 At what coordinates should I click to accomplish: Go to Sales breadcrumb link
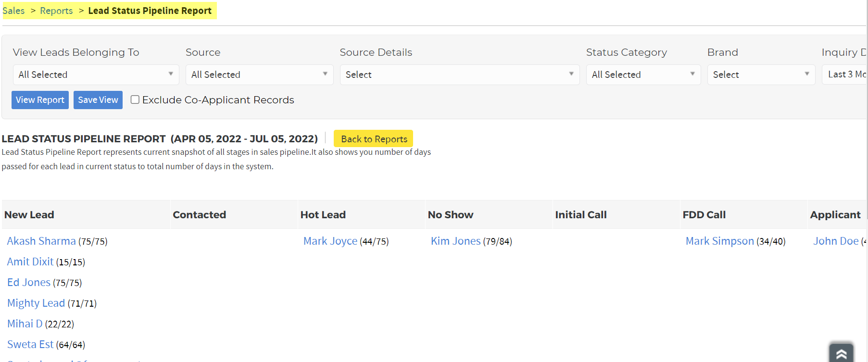[x=13, y=11]
